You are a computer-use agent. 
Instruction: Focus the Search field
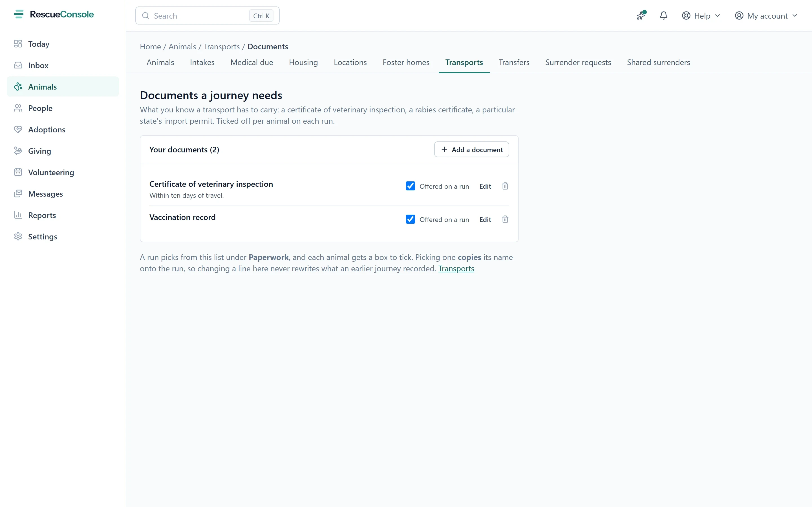207,16
